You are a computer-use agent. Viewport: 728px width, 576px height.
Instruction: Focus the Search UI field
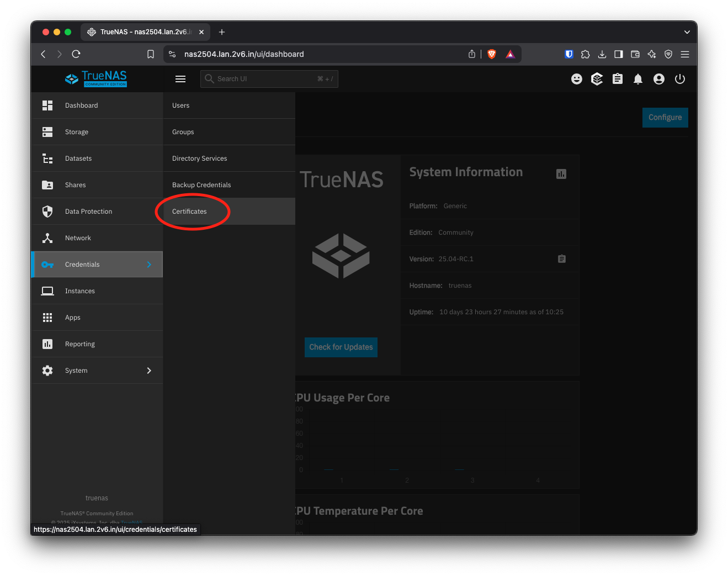[x=269, y=79]
